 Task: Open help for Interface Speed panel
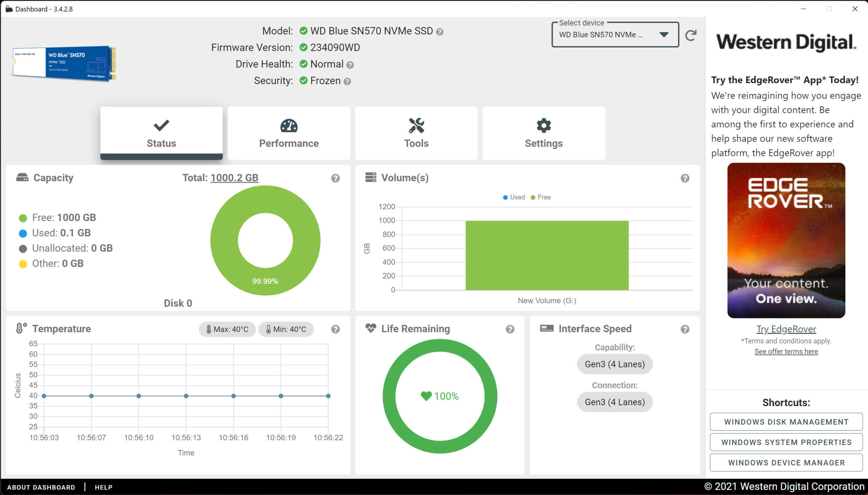[x=685, y=329]
